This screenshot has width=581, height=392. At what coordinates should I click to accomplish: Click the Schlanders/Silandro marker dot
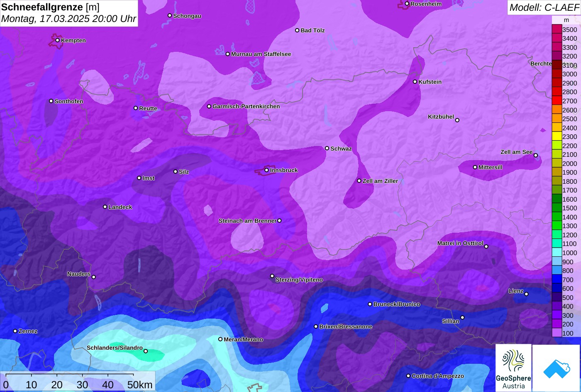pos(145,351)
